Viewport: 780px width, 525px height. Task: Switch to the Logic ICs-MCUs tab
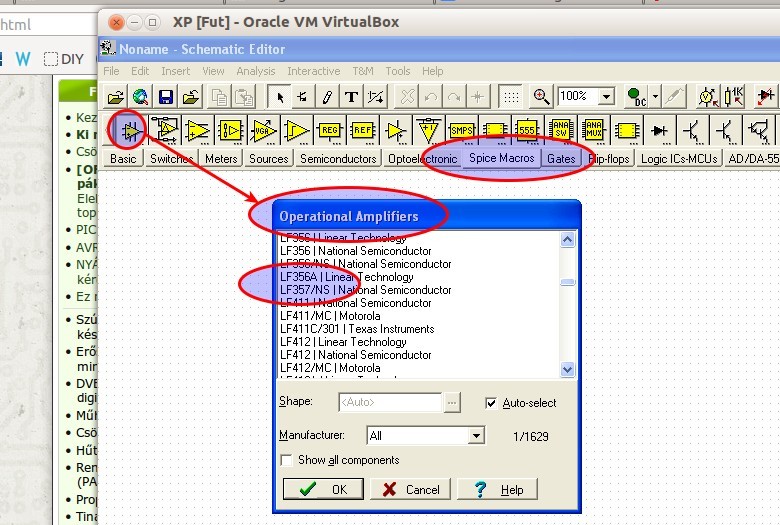[679, 159]
